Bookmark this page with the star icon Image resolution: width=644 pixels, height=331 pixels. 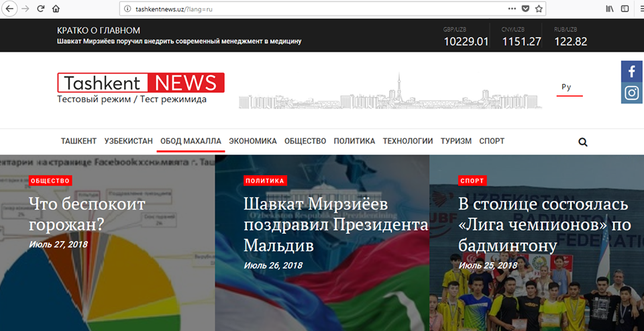click(539, 9)
